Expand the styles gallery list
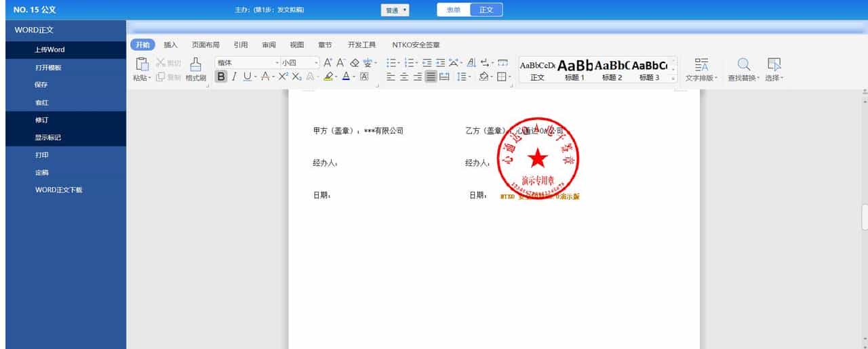 click(x=673, y=79)
